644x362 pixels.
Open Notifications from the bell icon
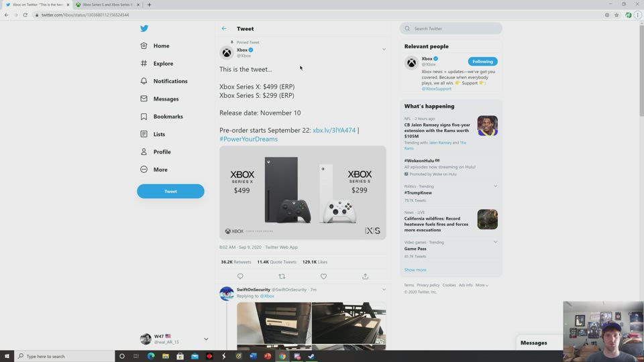pyautogui.click(x=144, y=81)
